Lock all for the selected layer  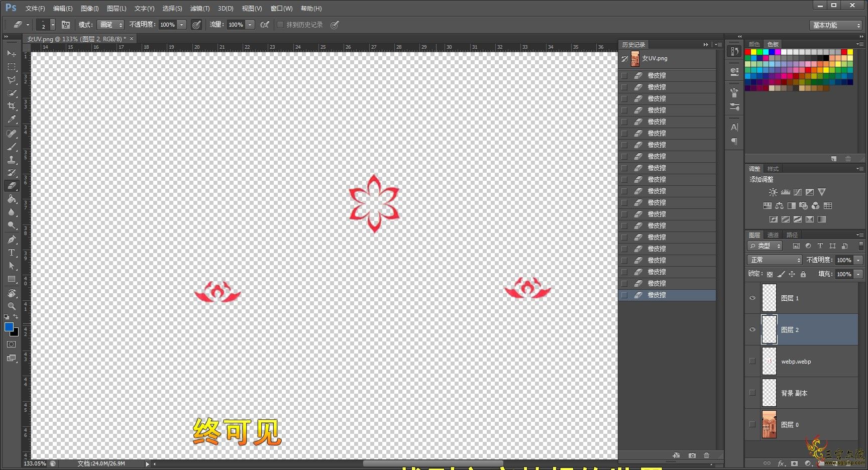coord(803,274)
